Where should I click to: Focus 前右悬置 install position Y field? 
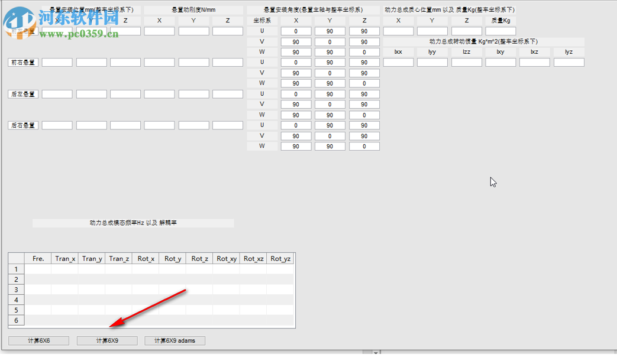pos(91,62)
